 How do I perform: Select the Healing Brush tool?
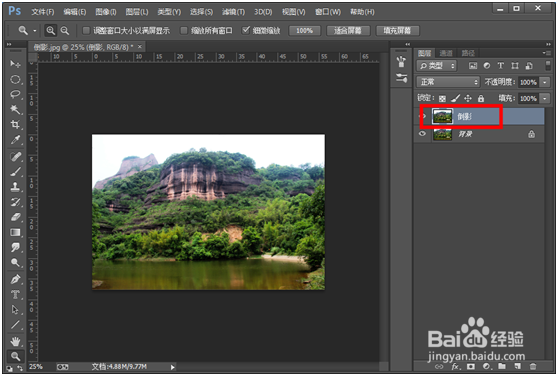[x=15, y=157]
